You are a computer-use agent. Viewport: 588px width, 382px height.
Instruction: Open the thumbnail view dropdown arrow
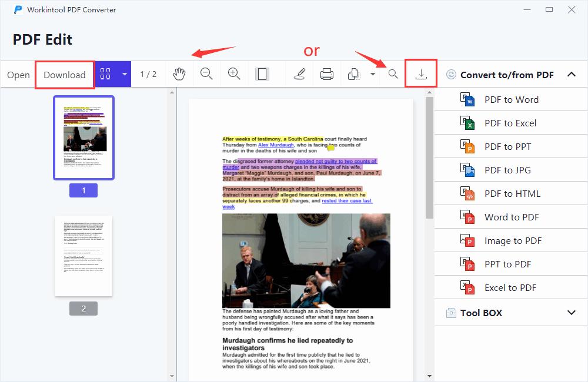(124, 74)
